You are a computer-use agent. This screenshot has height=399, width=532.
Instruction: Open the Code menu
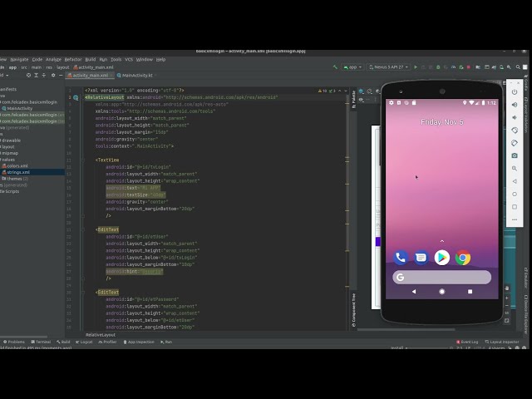[x=37, y=59]
